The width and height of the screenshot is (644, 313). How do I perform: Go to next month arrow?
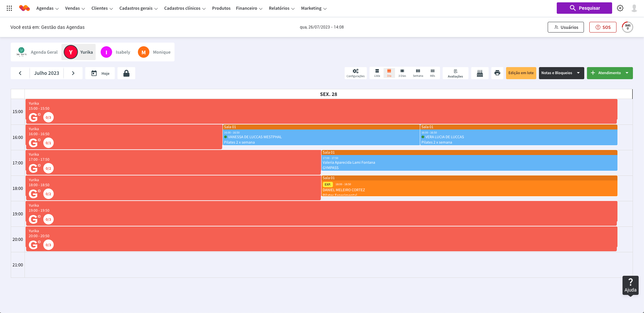coord(73,73)
